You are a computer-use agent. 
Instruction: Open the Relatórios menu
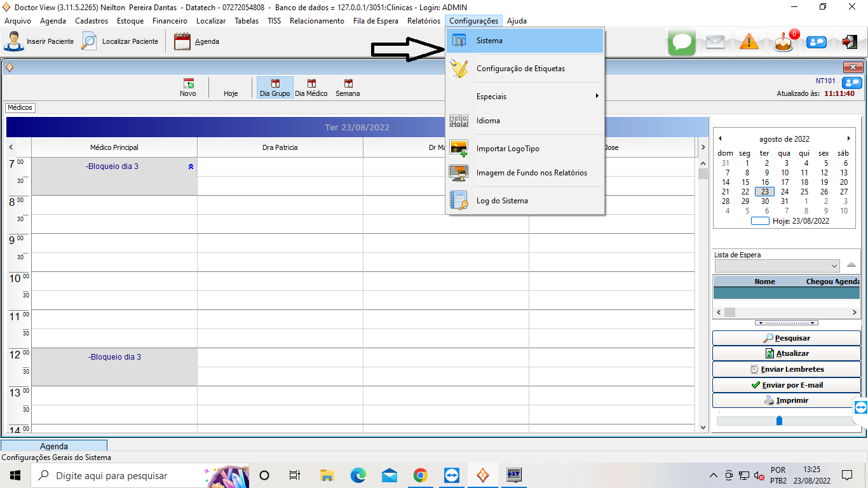(x=423, y=21)
